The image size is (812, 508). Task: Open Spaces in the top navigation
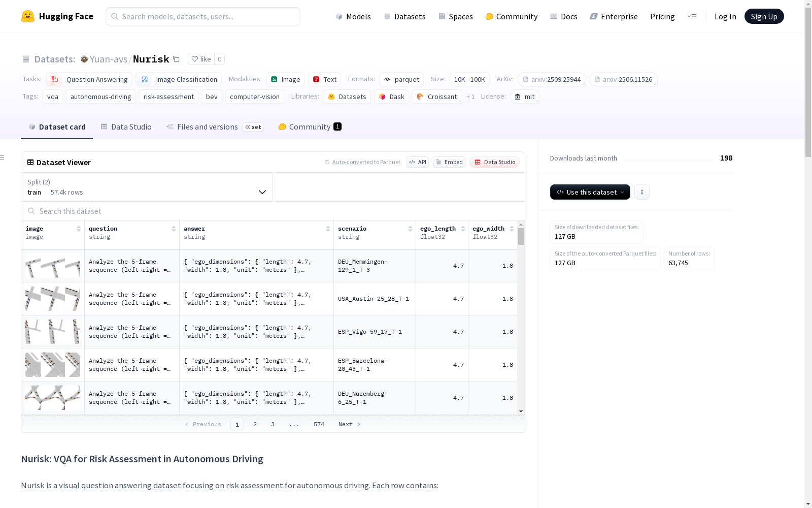click(x=455, y=16)
